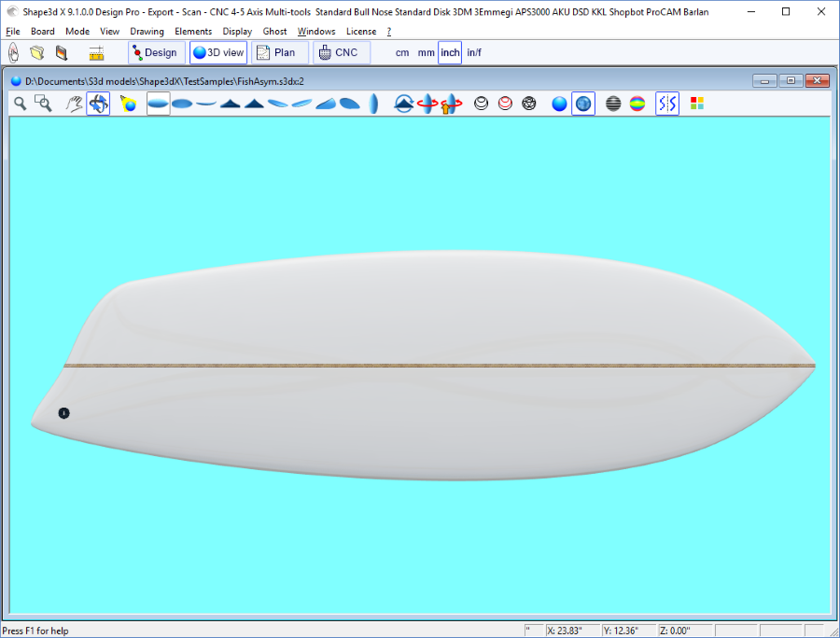Image resolution: width=840 pixels, height=638 pixels.
Task: Expand the License menu
Action: (x=360, y=31)
